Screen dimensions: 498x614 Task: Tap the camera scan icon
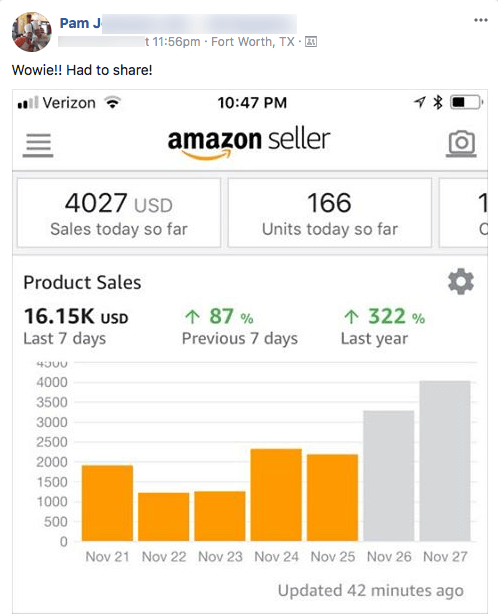point(461,144)
